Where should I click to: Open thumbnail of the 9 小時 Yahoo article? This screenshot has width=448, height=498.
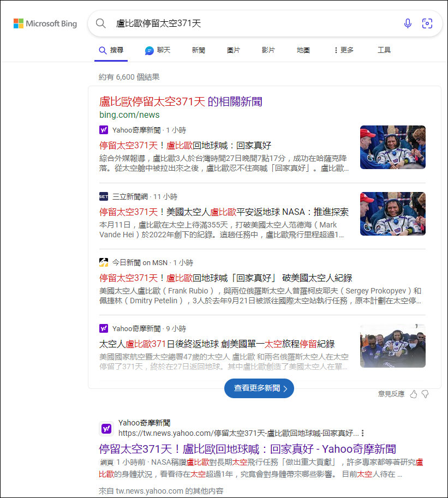point(393,346)
